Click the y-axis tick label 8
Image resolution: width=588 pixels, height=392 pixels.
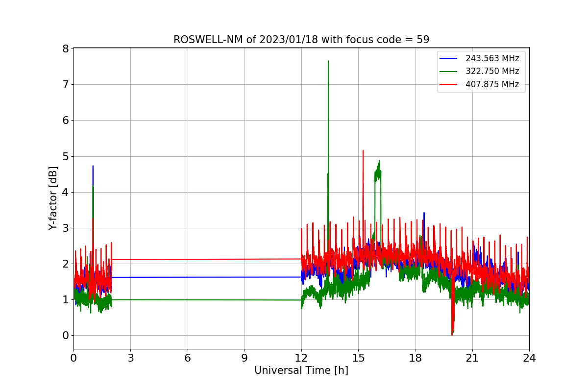tap(65, 49)
